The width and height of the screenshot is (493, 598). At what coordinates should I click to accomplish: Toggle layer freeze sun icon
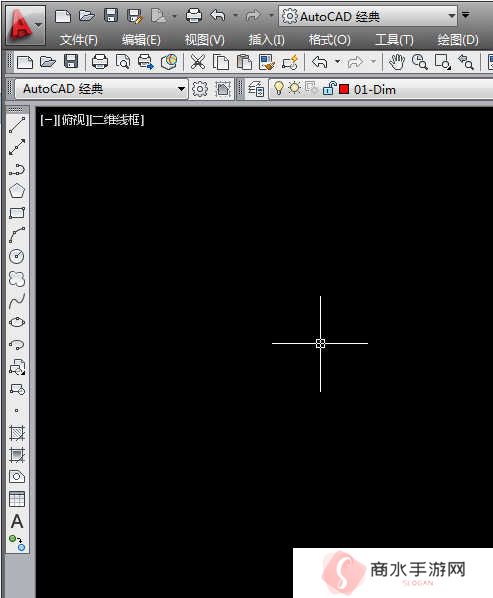click(294, 88)
